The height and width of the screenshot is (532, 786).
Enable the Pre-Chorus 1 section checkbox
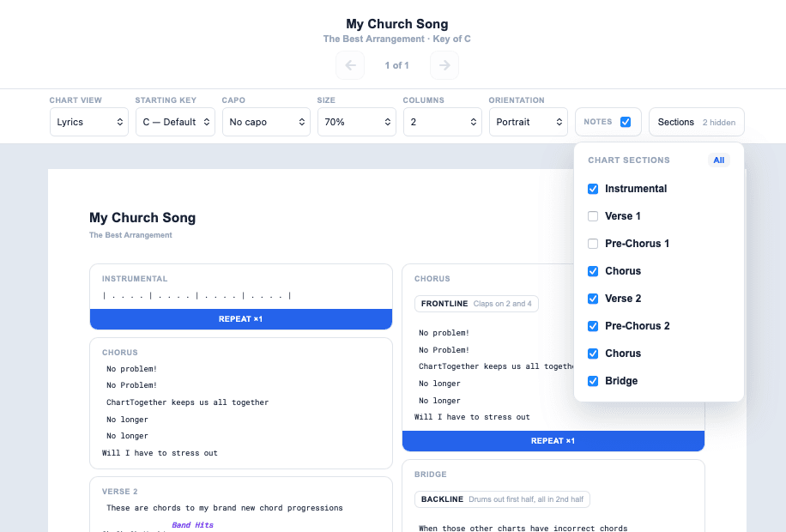[593, 244]
